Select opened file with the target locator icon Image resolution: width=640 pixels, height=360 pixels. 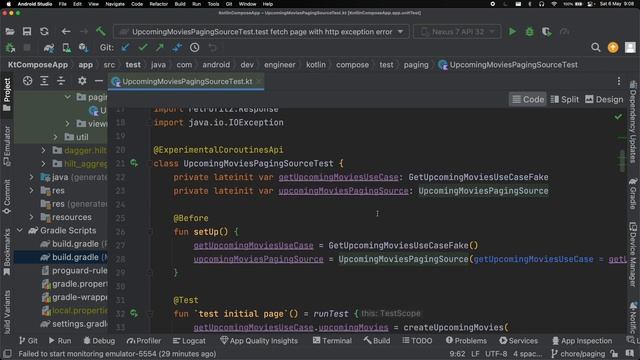click(x=27, y=81)
